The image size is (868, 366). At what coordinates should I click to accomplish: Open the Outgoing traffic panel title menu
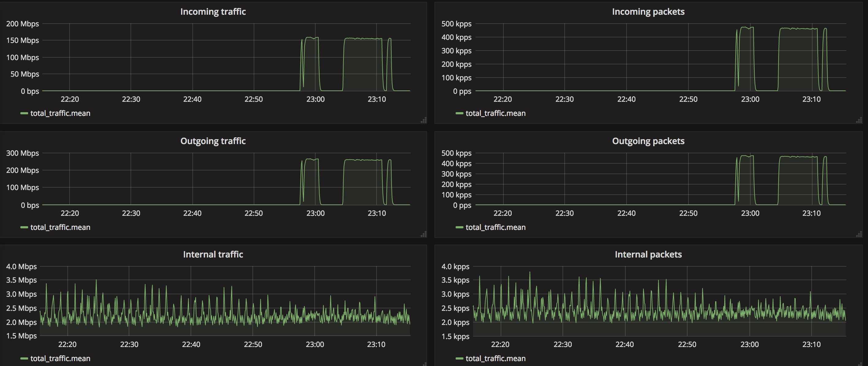(213, 141)
